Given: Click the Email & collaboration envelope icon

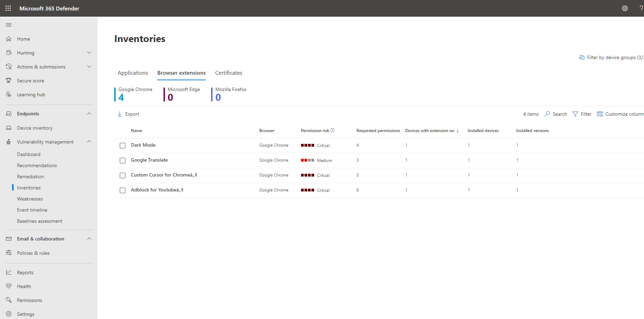Looking at the screenshot, I should tap(9, 239).
